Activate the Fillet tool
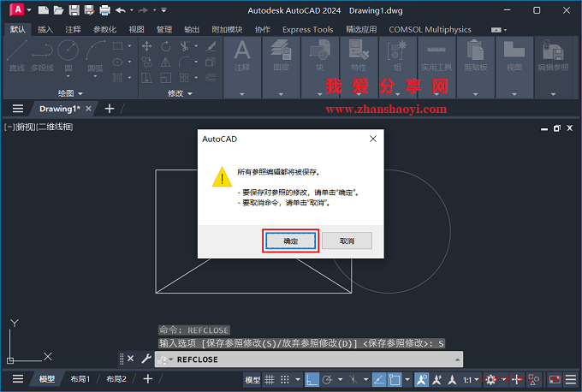This screenshot has width=582, height=392. [184, 62]
